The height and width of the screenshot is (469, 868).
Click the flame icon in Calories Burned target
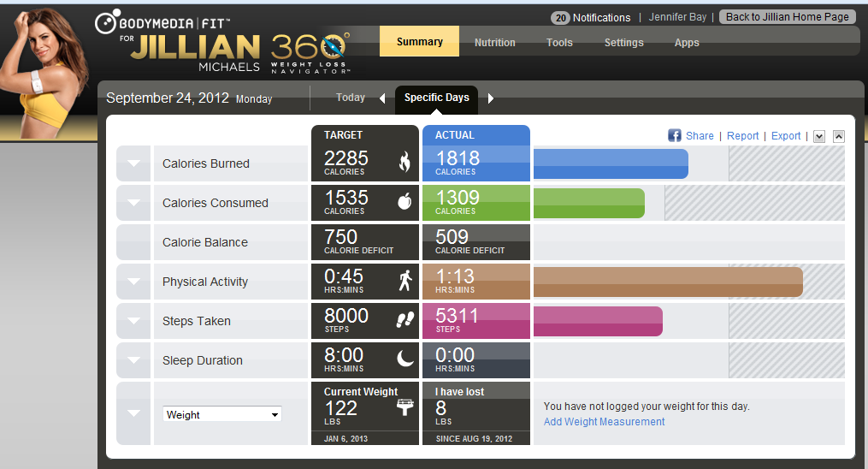point(405,162)
